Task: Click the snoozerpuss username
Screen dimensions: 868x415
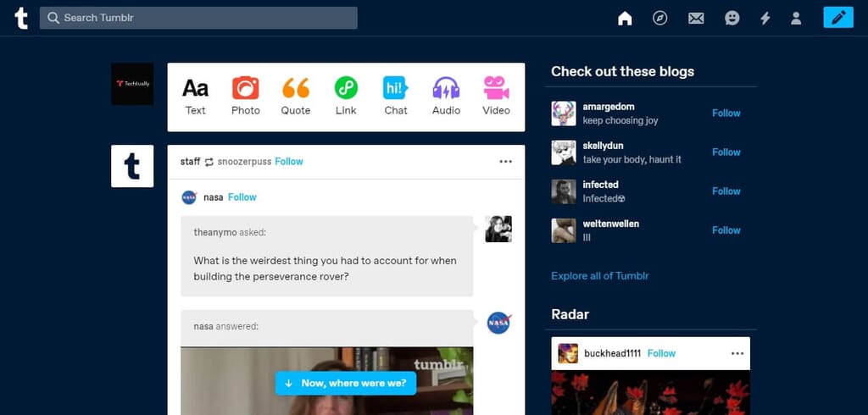Action: point(245,162)
